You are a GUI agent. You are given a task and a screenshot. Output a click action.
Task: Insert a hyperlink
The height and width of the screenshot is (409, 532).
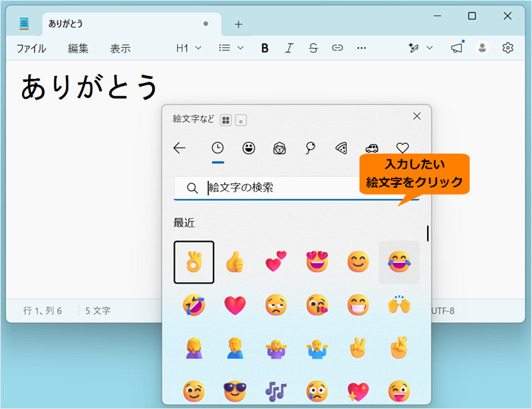(x=337, y=48)
